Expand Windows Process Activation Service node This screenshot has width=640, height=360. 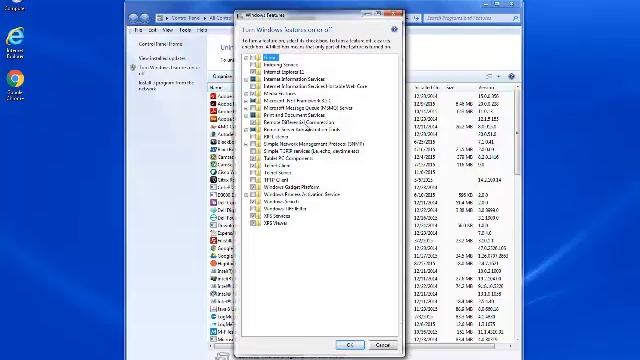pos(246,195)
